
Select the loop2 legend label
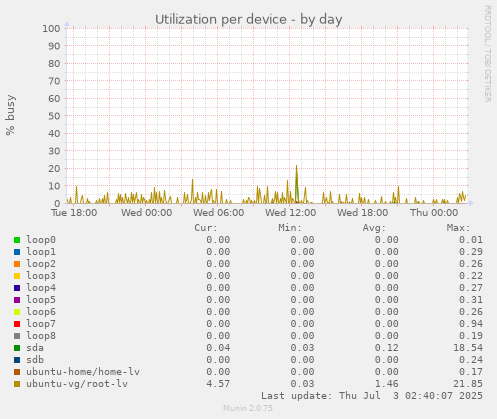(41, 264)
